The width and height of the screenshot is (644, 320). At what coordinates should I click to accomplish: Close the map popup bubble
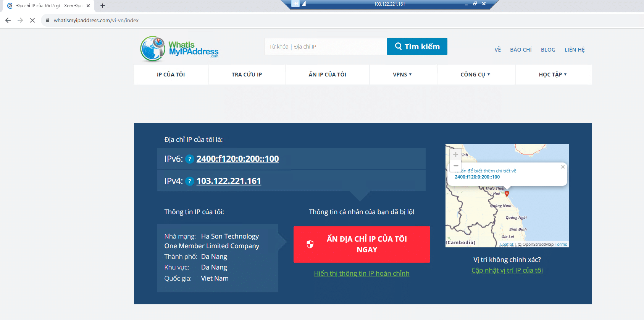point(563,167)
